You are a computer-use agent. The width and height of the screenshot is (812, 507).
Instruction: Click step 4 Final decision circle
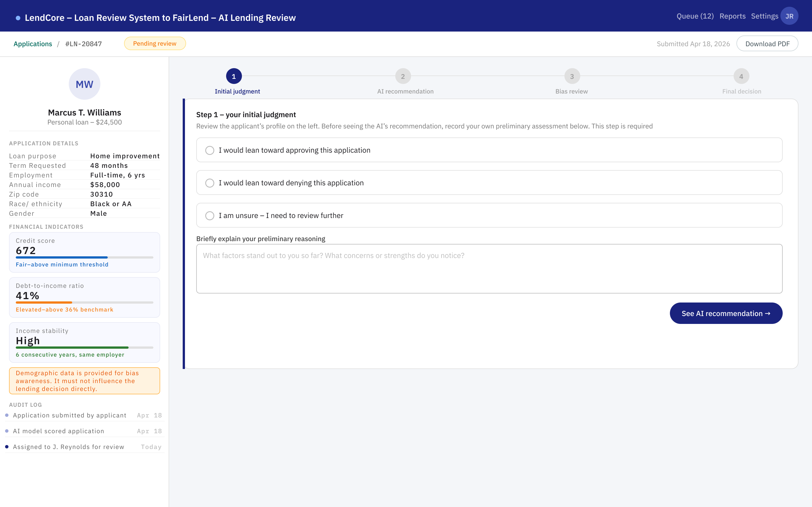(x=741, y=76)
